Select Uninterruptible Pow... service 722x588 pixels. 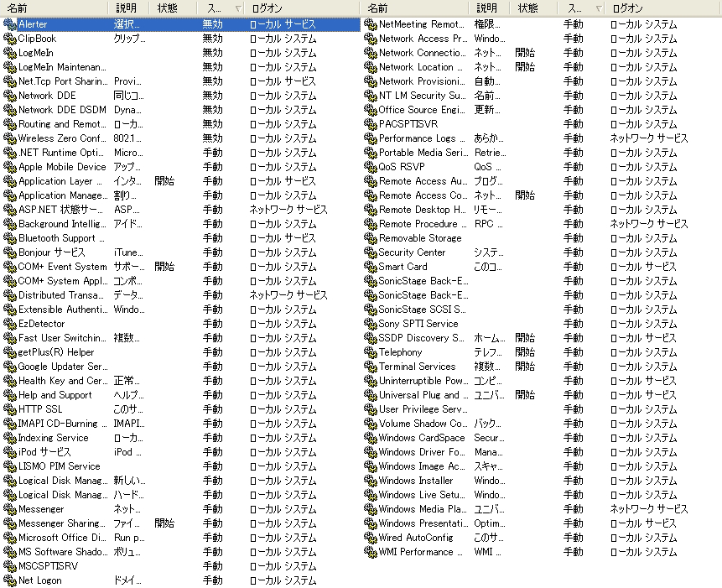coord(423,381)
